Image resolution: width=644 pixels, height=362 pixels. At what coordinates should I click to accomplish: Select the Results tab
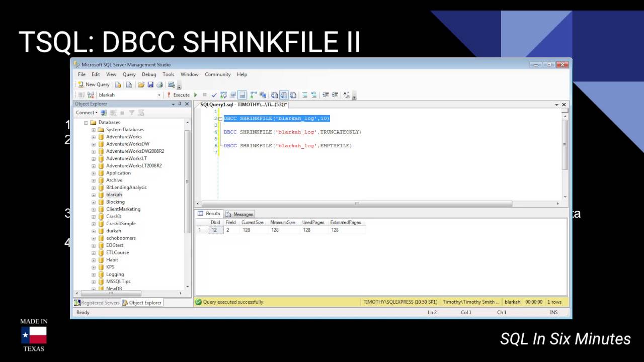pyautogui.click(x=209, y=214)
